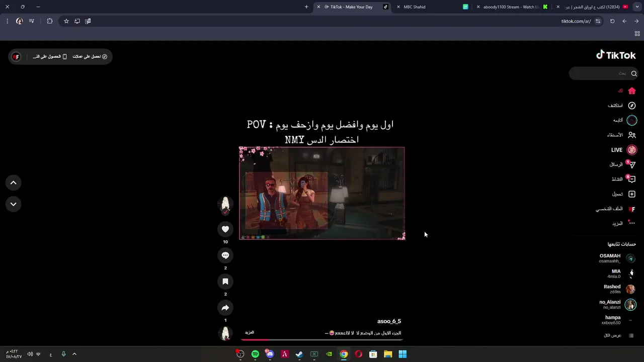
Task: Open Activity inbox icon with badge
Action: click(x=632, y=179)
